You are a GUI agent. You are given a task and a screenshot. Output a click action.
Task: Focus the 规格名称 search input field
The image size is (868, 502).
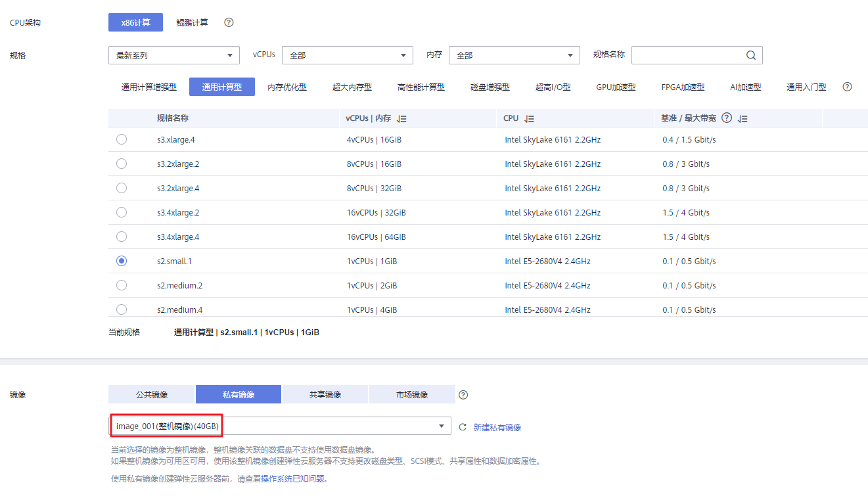tap(697, 56)
